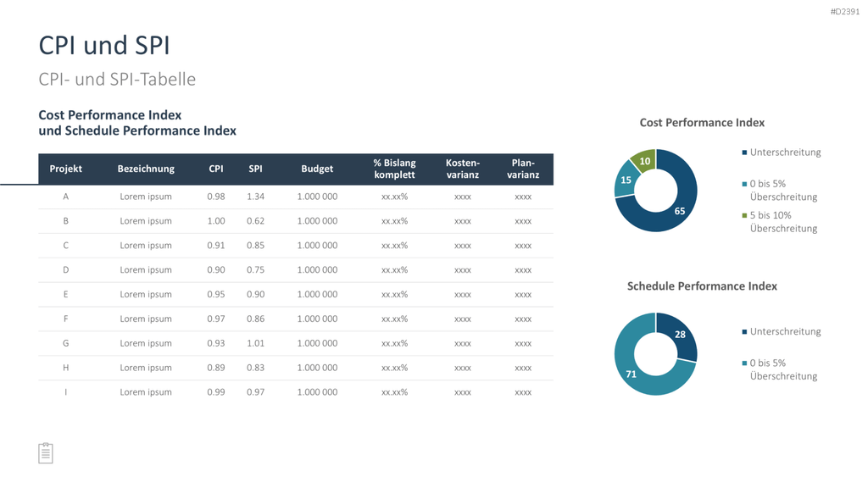Image resolution: width=868 pixels, height=488 pixels.
Task: Click the clipboard notes icon
Action: click(x=46, y=453)
